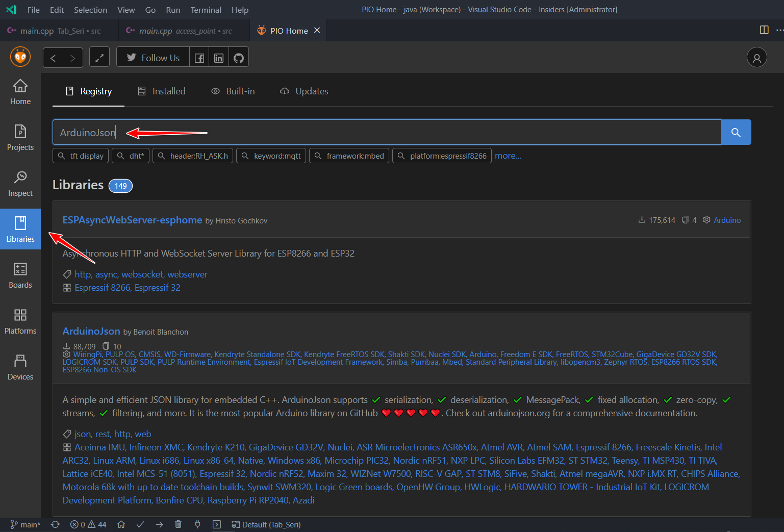Viewport: 784px width, 532px height.
Task: Open PlatformIO LinkedIn page icon
Action: (219, 58)
